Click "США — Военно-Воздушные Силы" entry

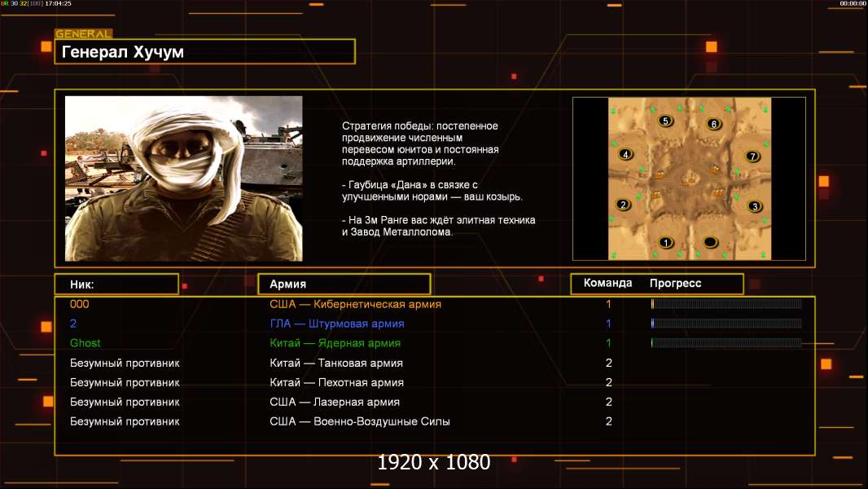[360, 421]
